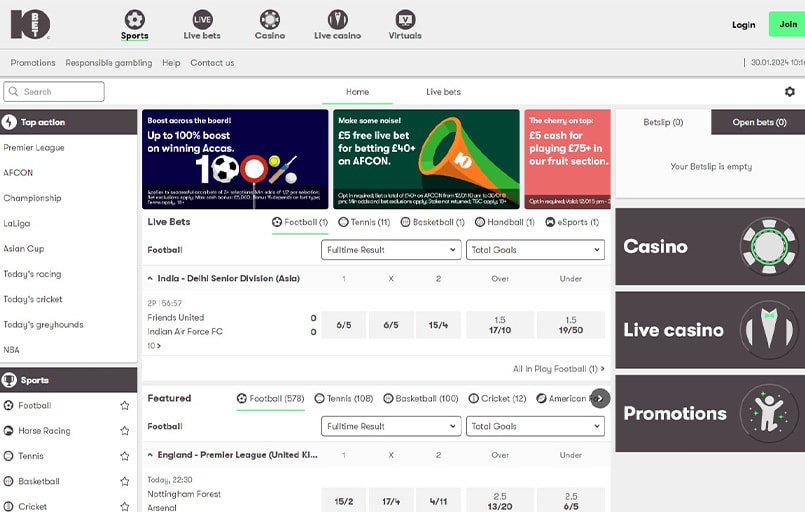The image size is (805, 512).
Task: Favorite Tennis with star icon
Action: point(124,456)
